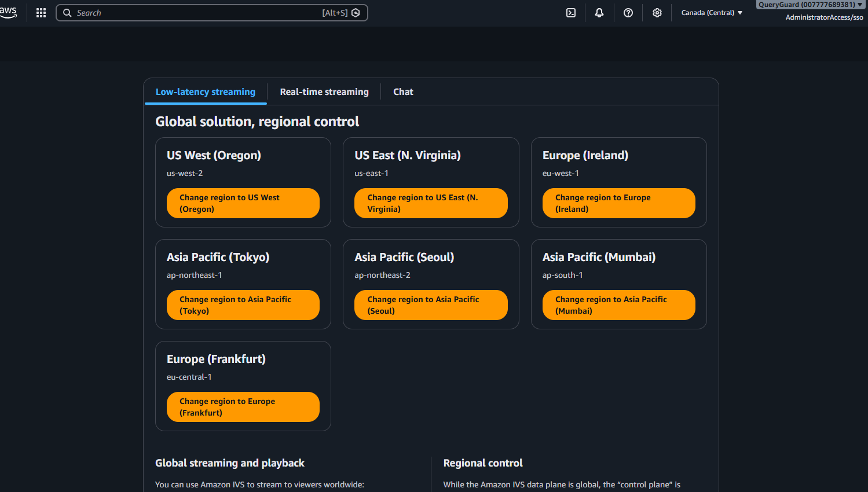Click the US East (N. Virginia) card title
The height and width of the screenshot is (492, 868).
click(408, 155)
